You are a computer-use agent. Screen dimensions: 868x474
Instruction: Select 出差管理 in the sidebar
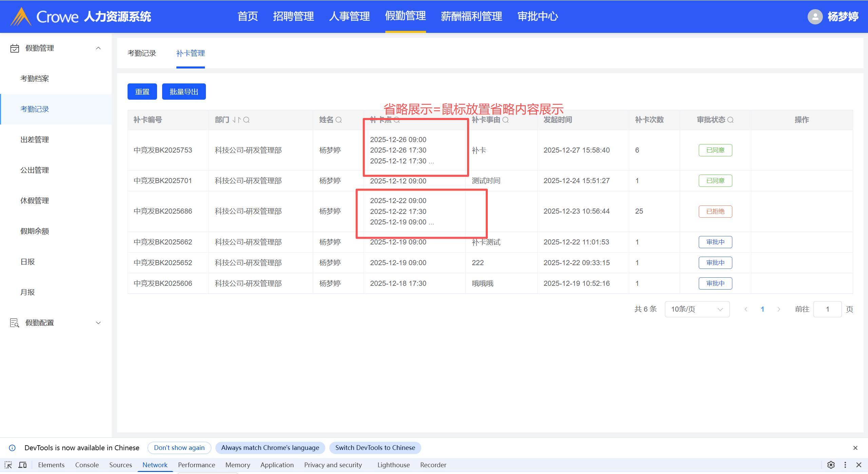point(35,140)
